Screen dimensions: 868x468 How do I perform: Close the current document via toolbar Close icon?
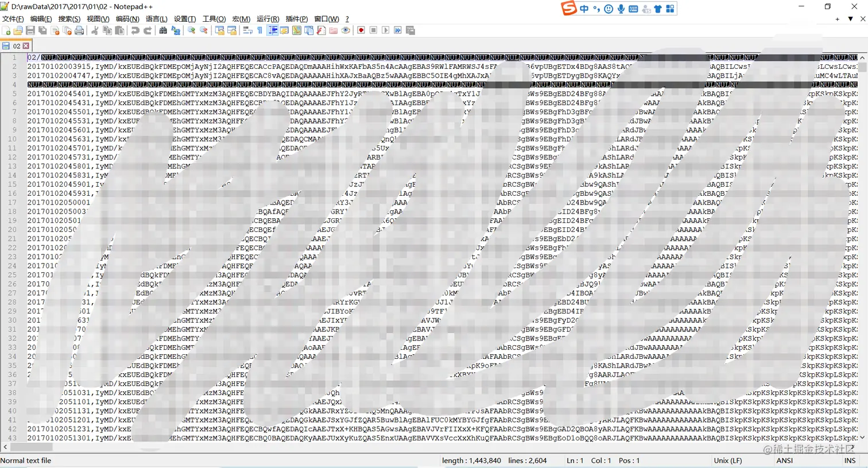55,30
